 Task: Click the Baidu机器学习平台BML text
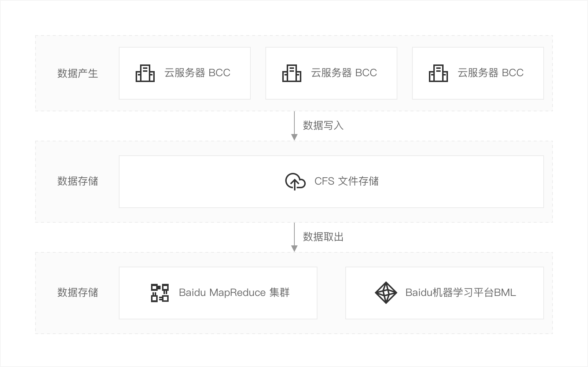461,293
